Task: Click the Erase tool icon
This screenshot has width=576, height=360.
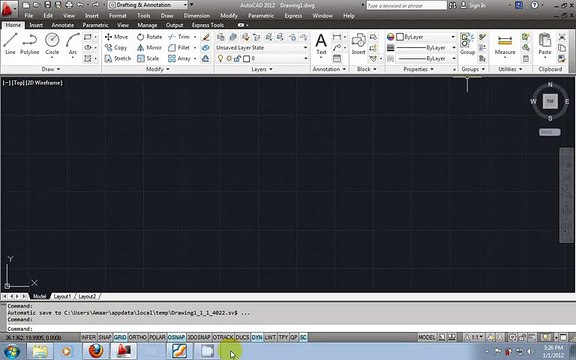Action: point(206,37)
